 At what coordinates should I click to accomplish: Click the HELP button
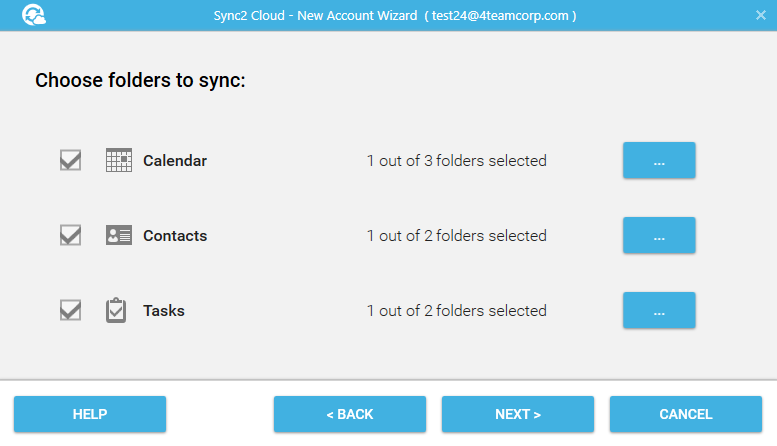tap(90, 414)
